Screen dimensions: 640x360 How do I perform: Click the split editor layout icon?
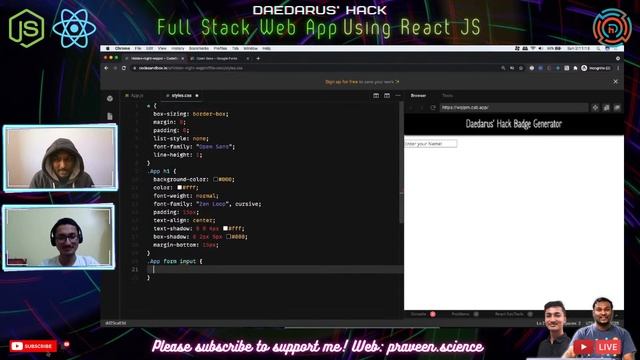[x=376, y=96]
